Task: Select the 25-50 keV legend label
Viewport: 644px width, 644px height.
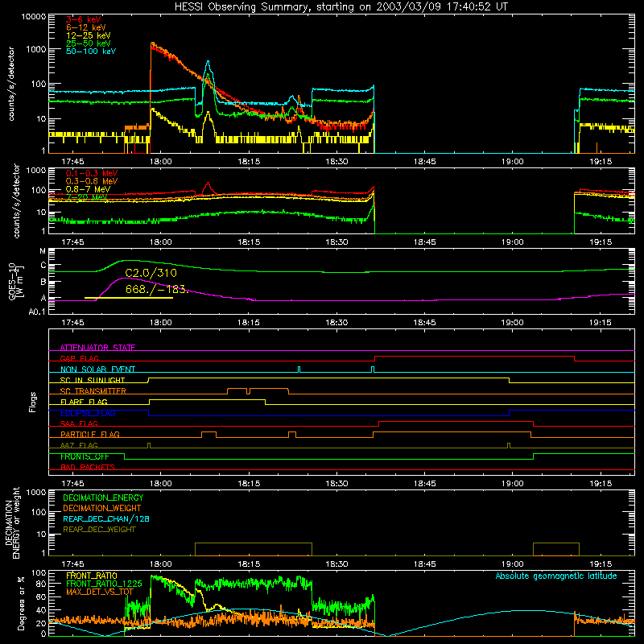Action: [x=89, y=43]
